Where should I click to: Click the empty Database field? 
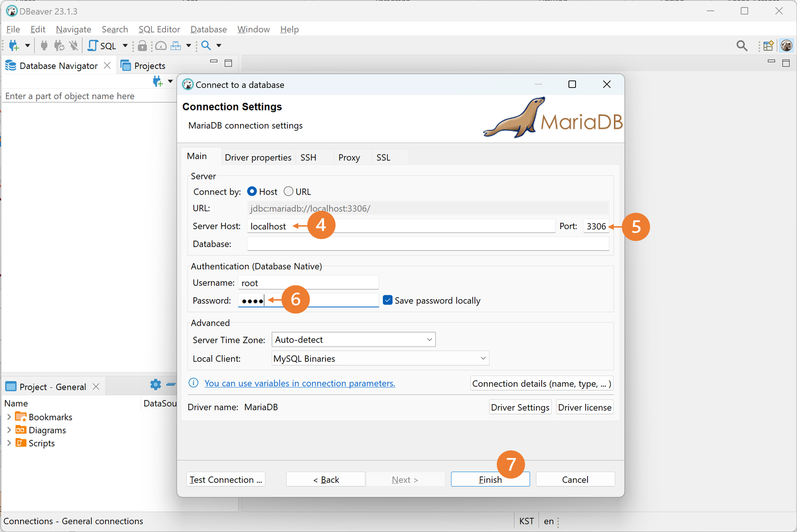point(428,244)
